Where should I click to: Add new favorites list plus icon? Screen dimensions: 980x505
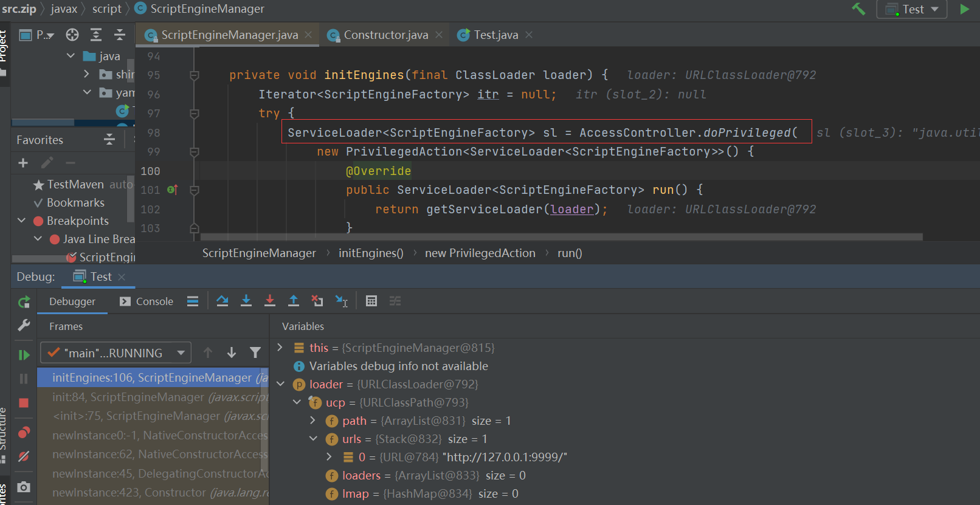click(x=23, y=163)
